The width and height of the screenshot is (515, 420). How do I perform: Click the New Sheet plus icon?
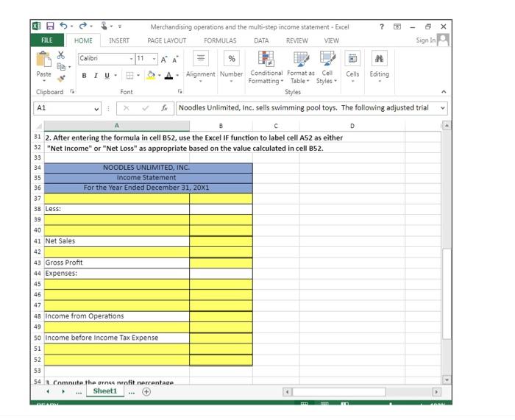tap(146, 391)
